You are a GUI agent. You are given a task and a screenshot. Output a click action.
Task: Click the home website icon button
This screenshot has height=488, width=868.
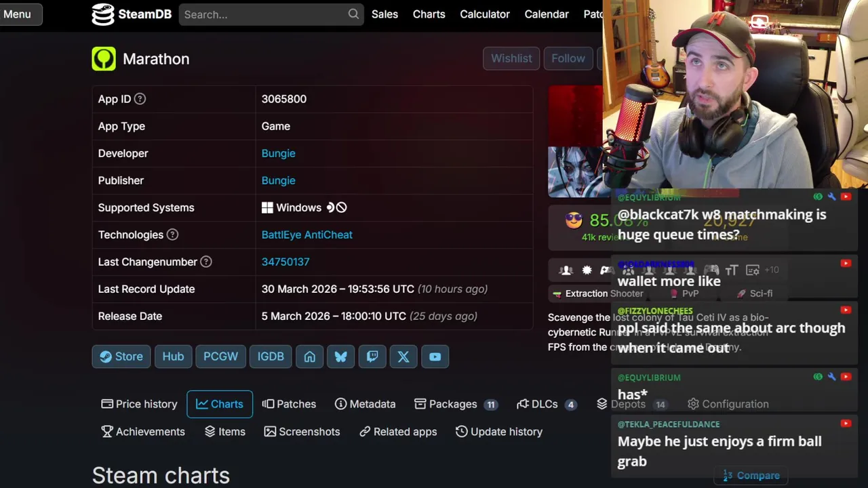point(310,357)
